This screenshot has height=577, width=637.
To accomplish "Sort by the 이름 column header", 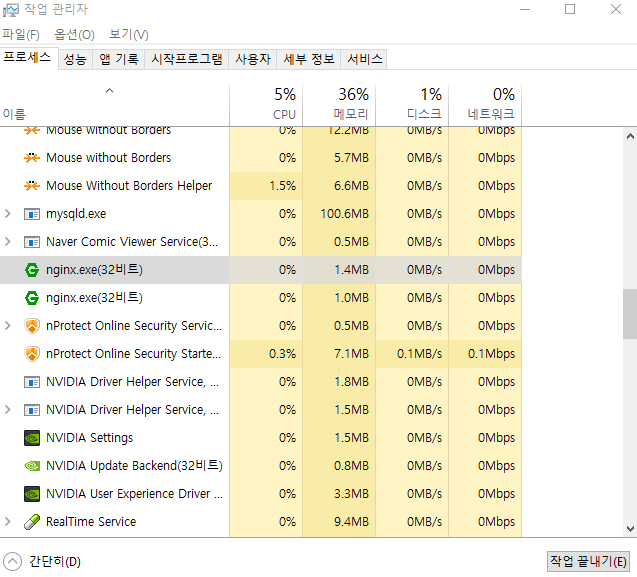I will coord(115,106).
